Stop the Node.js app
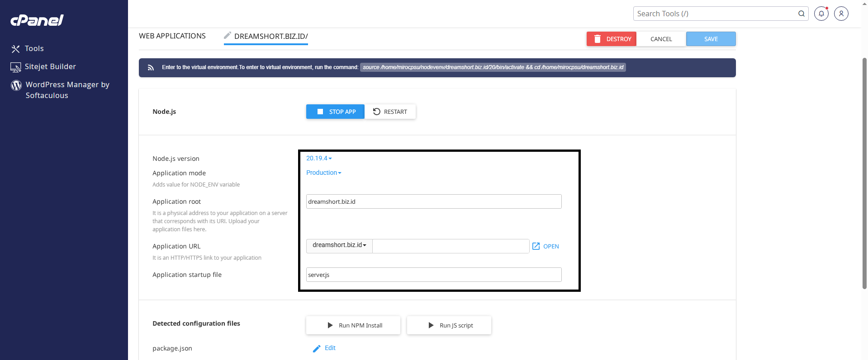 point(335,112)
